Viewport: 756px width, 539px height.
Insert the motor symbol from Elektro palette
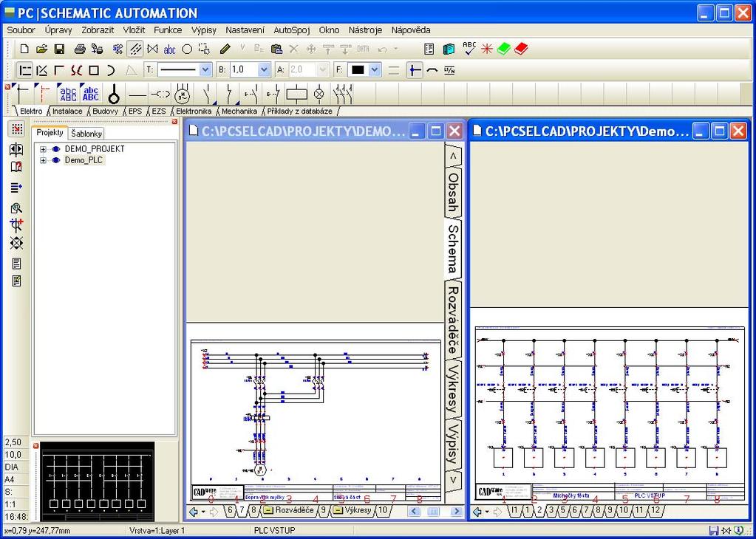click(x=183, y=95)
